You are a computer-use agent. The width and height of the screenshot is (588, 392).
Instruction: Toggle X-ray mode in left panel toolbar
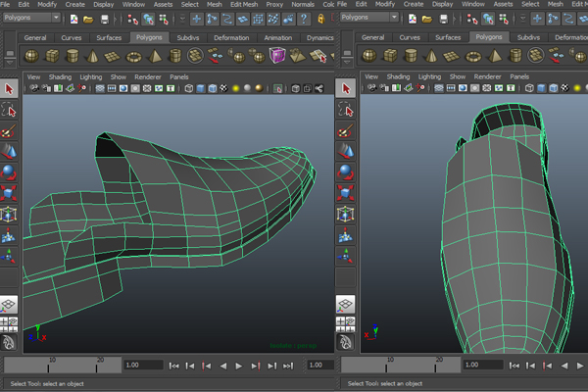[296, 88]
